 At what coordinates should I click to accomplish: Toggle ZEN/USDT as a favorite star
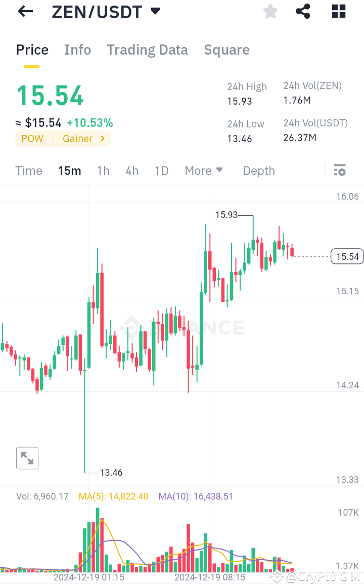[270, 11]
